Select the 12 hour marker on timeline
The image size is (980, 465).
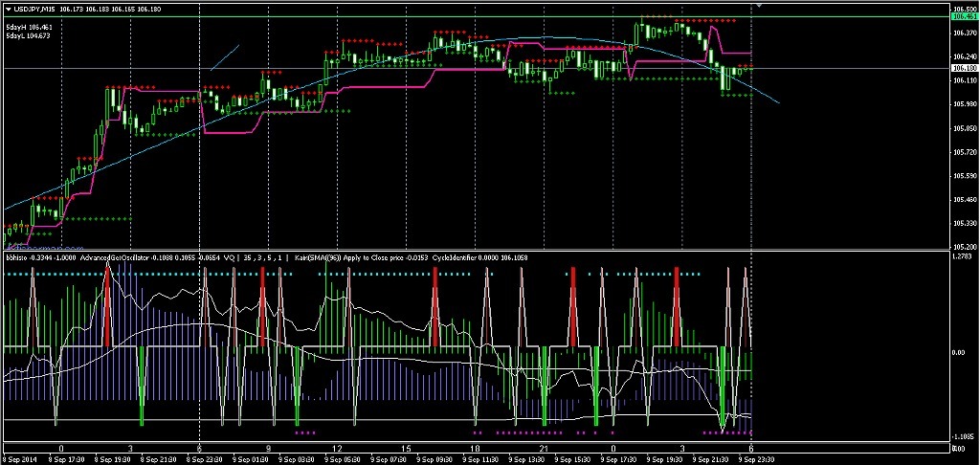[x=337, y=448]
